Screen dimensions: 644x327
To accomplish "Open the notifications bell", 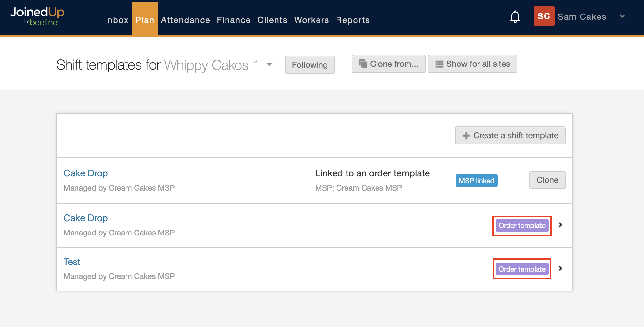I will [x=515, y=17].
